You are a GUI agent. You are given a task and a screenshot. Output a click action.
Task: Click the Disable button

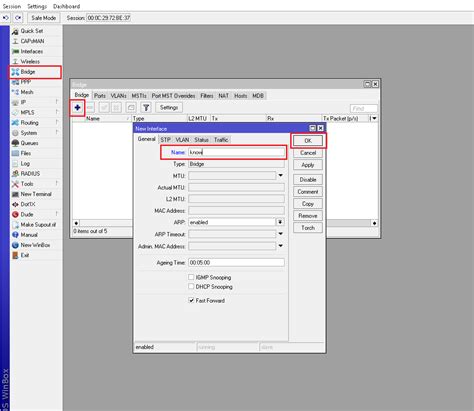click(308, 179)
